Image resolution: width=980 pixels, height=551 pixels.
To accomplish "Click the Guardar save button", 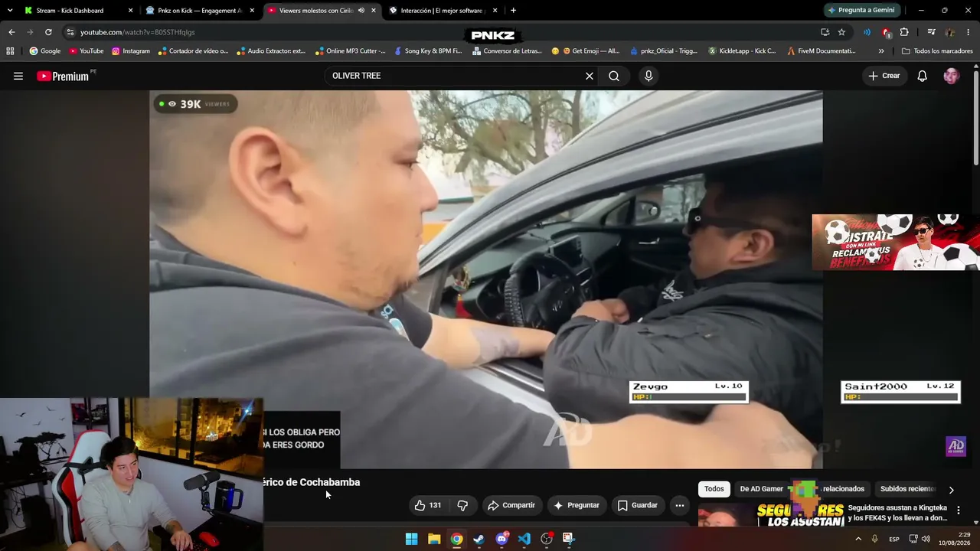I will [x=637, y=505].
